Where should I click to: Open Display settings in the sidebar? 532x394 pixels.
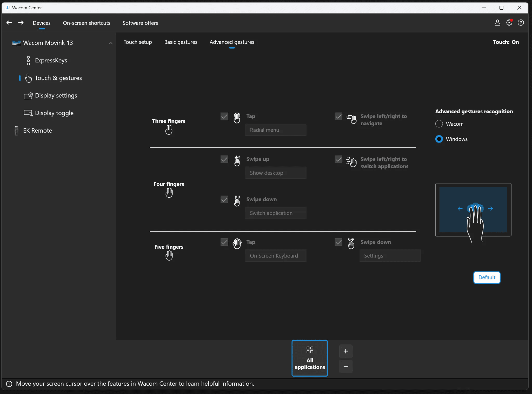(x=56, y=96)
